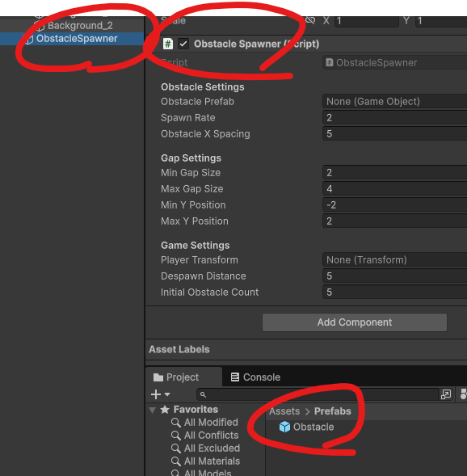467x476 pixels.
Task: Click the ObstacleSpawner script reference field
Action: coord(394,63)
